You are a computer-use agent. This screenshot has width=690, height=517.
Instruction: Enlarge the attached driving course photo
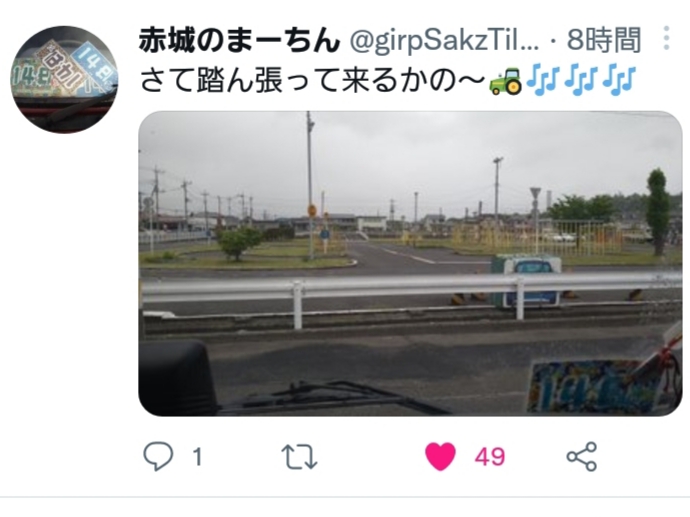(410, 263)
